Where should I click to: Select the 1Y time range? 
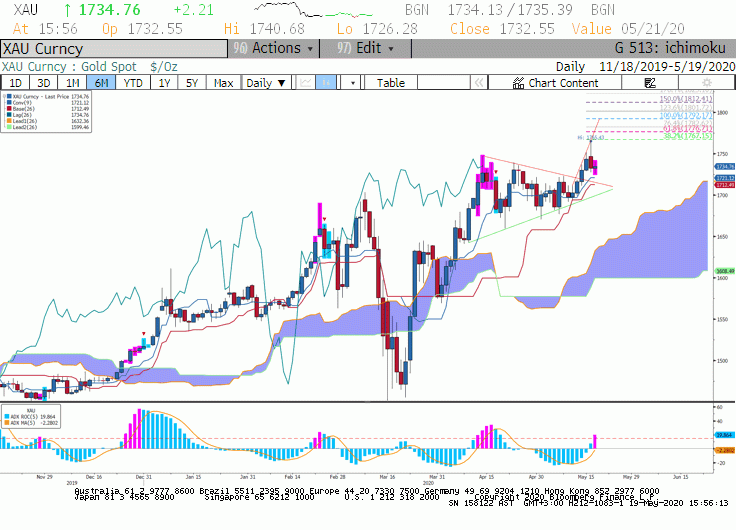(164, 83)
